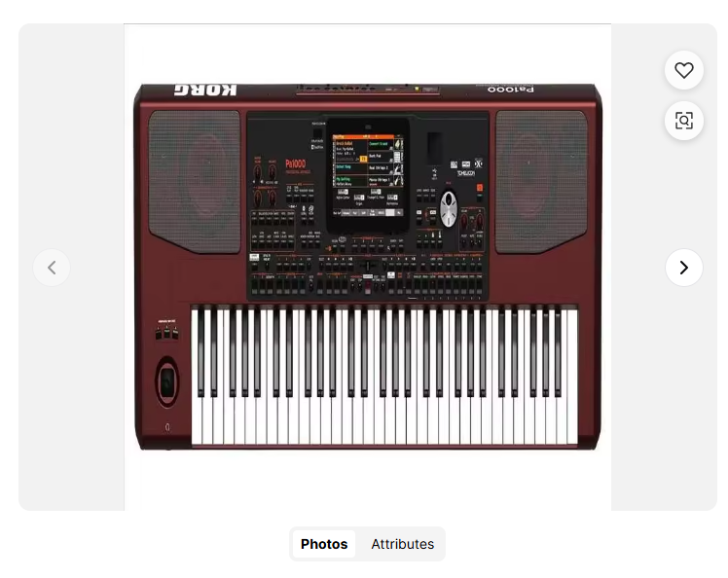Click the orange button right of the dial
Screen dimensions: 728x578
[480, 188]
